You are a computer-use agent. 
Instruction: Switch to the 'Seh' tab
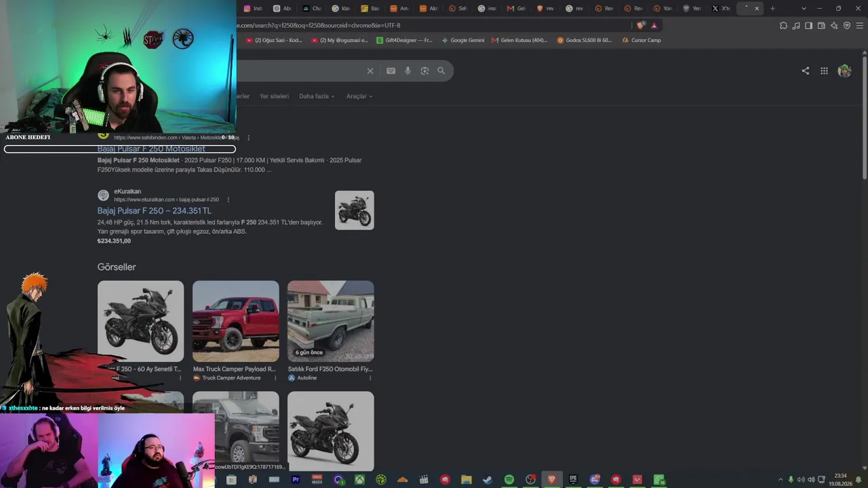[458, 8]
